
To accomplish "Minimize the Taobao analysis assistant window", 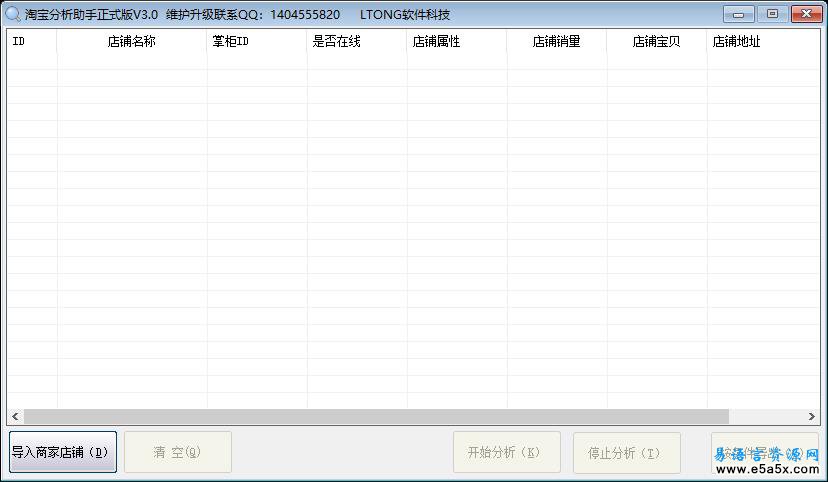I will click(739, 14).
